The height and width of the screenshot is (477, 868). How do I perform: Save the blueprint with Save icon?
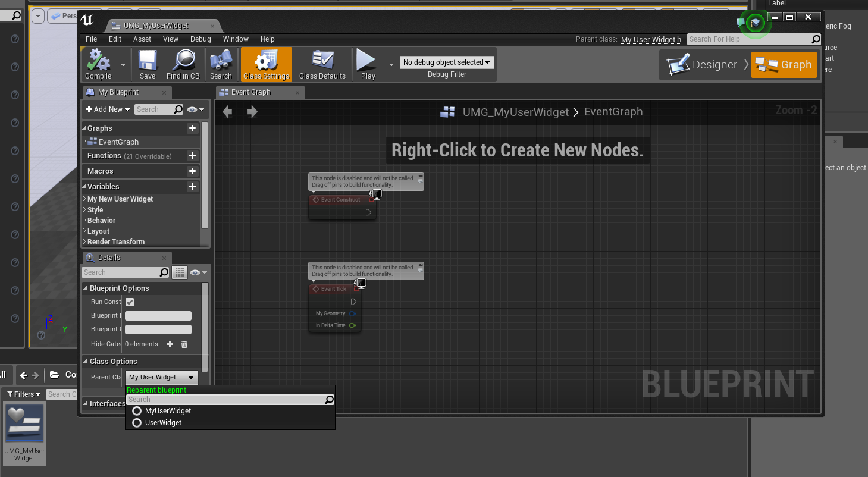tap(148, 64)
